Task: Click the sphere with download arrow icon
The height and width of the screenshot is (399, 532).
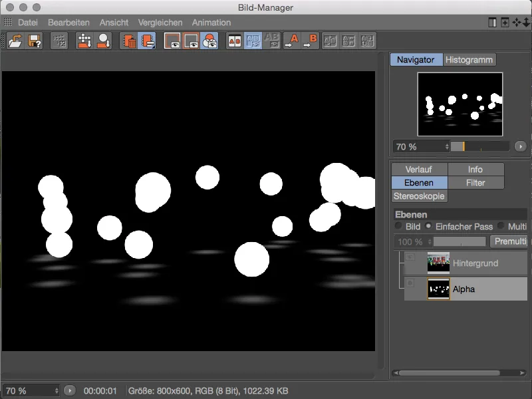Action: (103, 41)
